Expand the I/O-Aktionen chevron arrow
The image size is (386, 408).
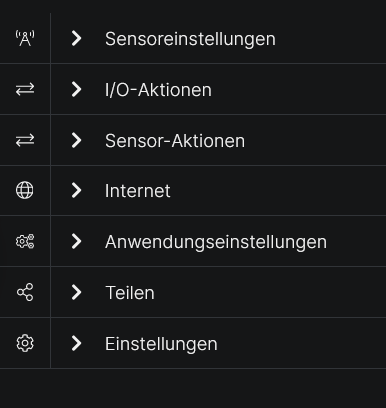coord(76,89)
